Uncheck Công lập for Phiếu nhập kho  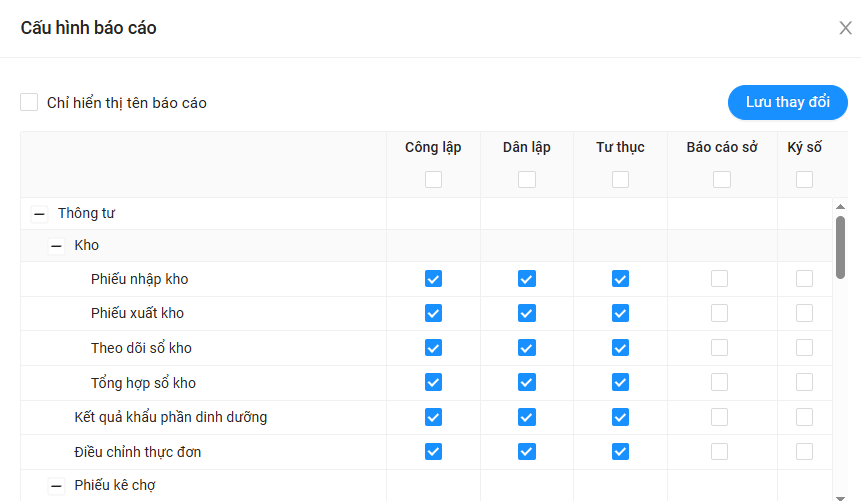[x=433, y=279]
